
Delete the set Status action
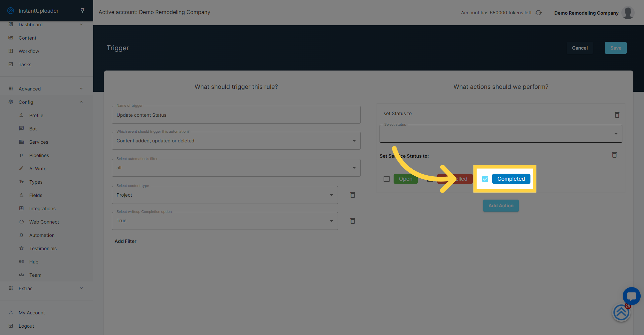[617, 115]
